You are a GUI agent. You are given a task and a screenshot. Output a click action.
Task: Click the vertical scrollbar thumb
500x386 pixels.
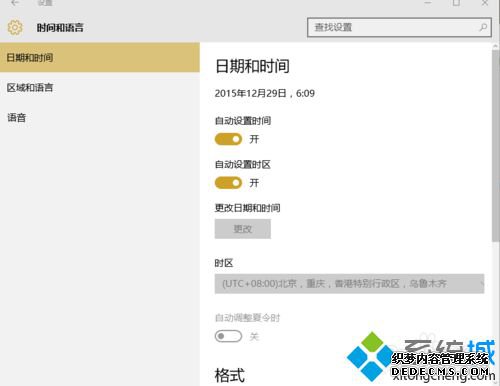click(x=496, y=145)
